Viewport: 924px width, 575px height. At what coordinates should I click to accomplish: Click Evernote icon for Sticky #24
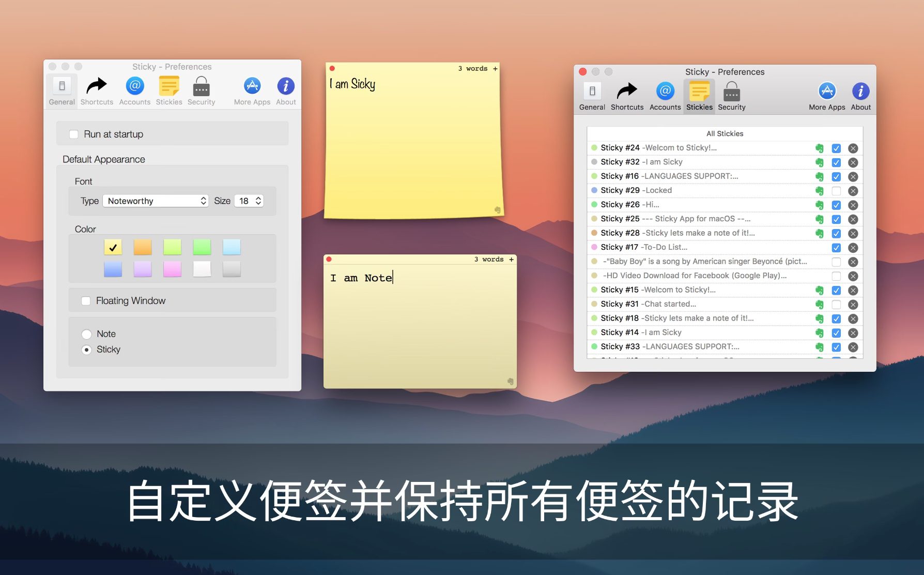[819, 148]
